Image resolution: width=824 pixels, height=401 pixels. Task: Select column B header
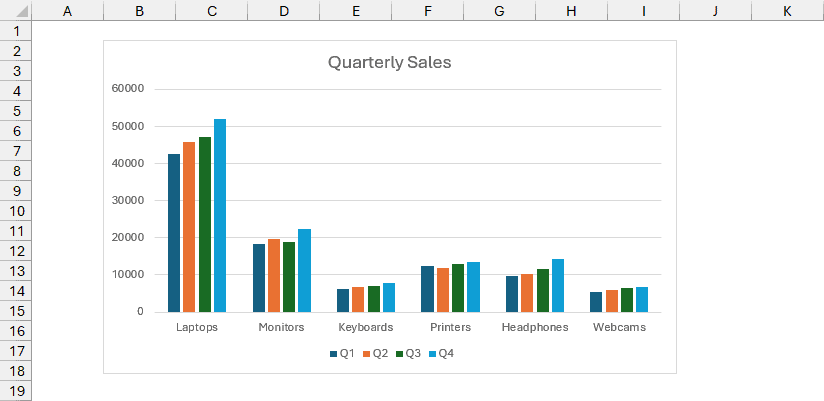point(139,11)
